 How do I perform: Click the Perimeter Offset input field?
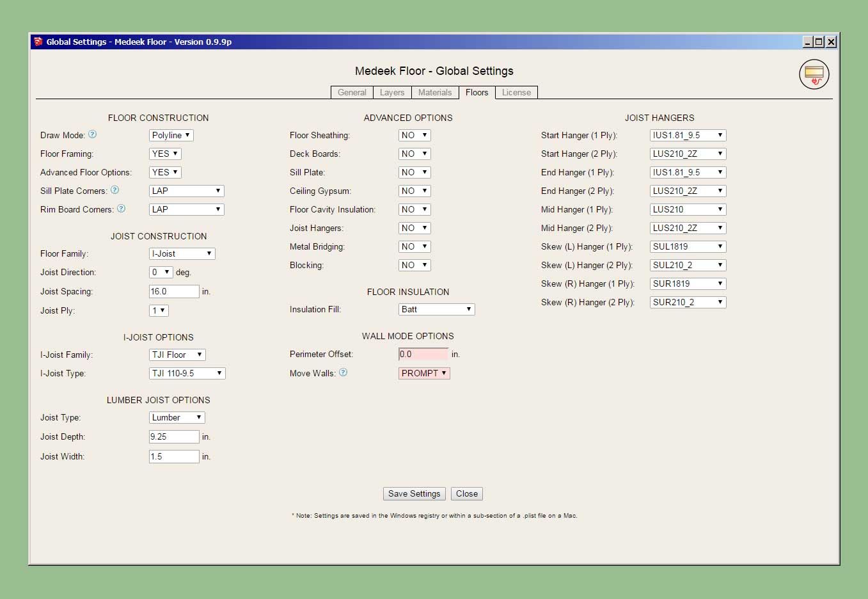click(423, 354)
